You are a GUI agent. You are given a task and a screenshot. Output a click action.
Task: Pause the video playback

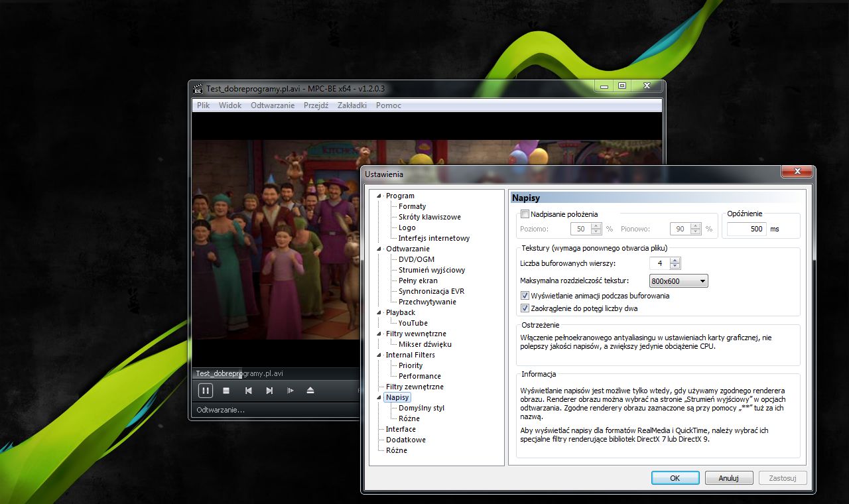pos(206,391)
